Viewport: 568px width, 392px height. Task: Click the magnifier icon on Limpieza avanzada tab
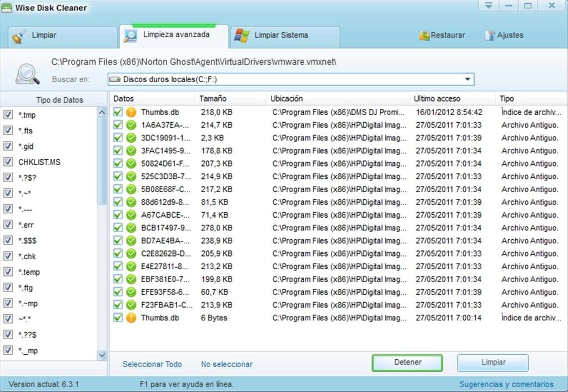click(x=130, y=36)
